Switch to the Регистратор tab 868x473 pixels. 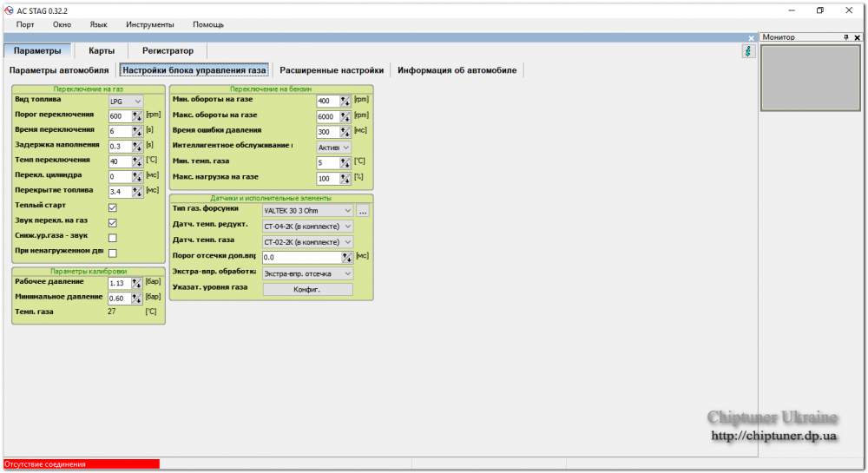coord(168,50)
